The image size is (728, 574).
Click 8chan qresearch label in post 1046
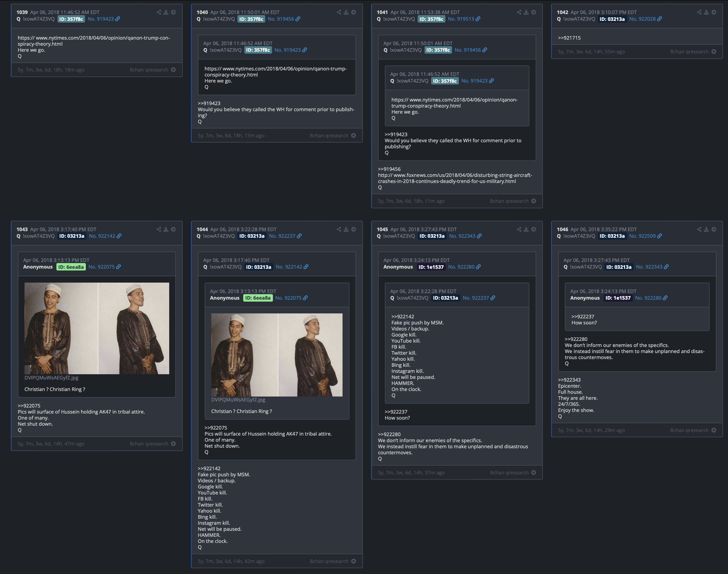click(689, 430)
